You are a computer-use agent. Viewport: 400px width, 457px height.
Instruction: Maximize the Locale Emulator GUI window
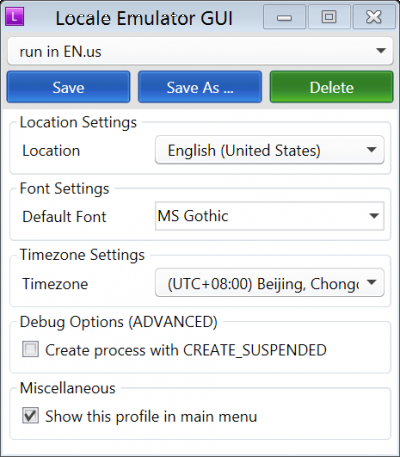329,17
